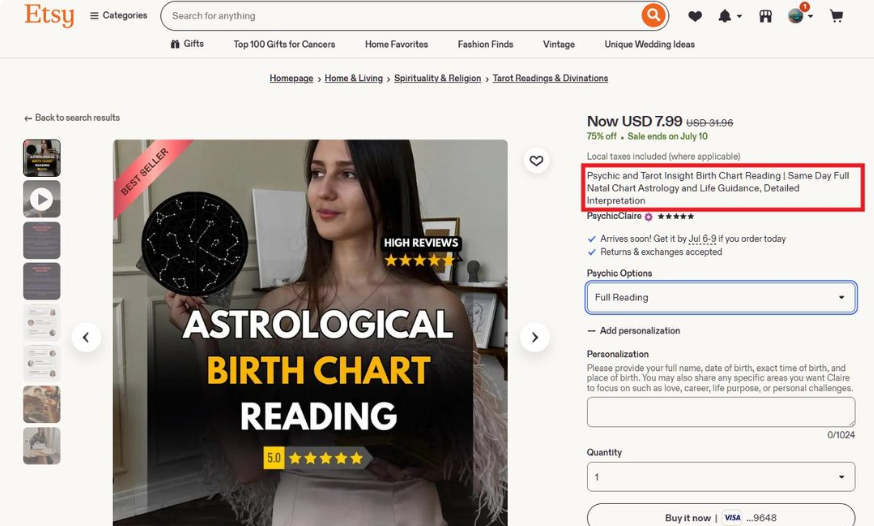Go to Spirituality & Religion breadcrumb
This screenshot has width=874, height=526.
pos(438,78)
